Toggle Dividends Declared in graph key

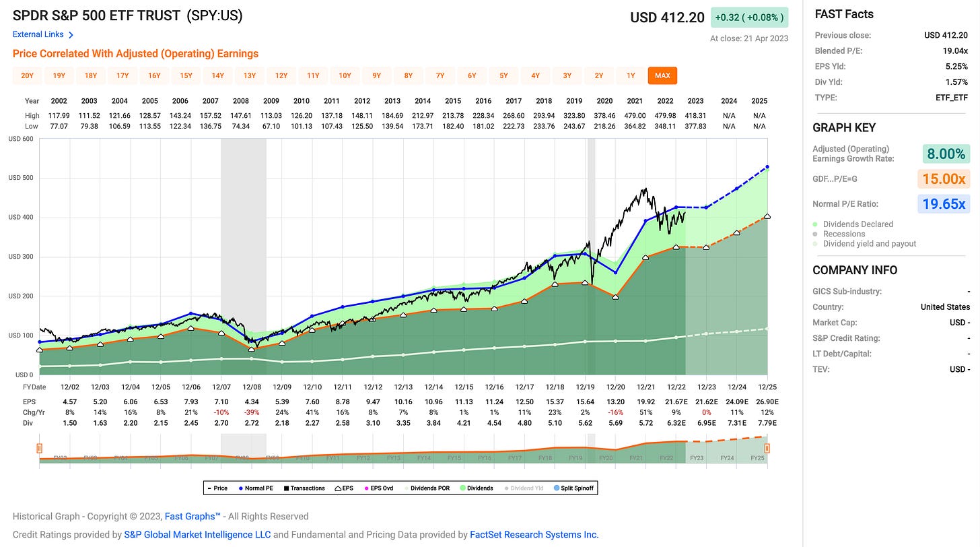(x=853, y=224)
